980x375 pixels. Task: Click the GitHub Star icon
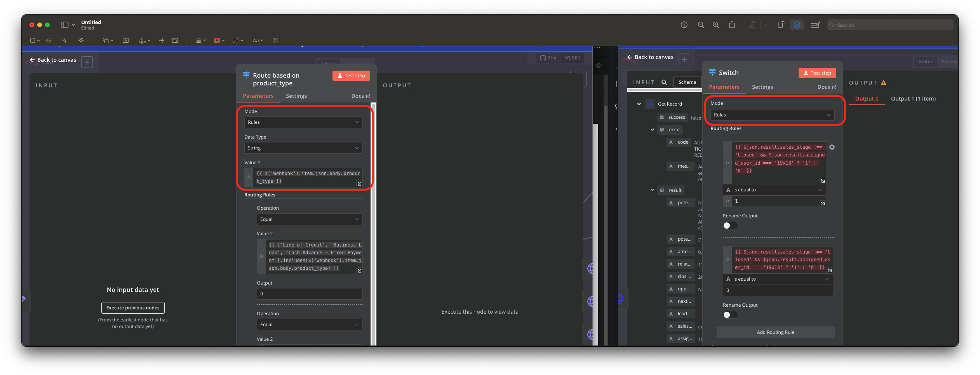(x=543, y=58)
